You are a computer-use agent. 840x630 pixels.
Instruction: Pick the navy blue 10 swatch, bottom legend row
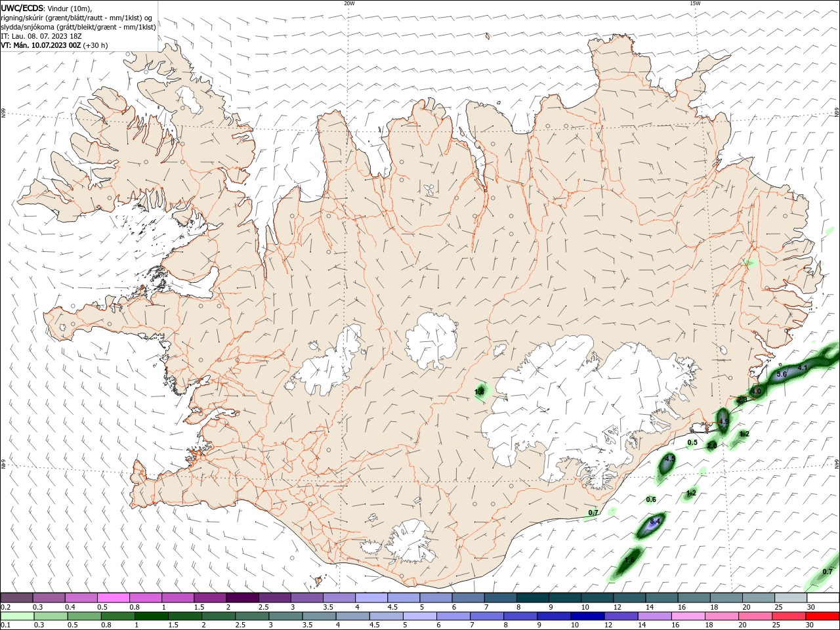pos(587,616)
